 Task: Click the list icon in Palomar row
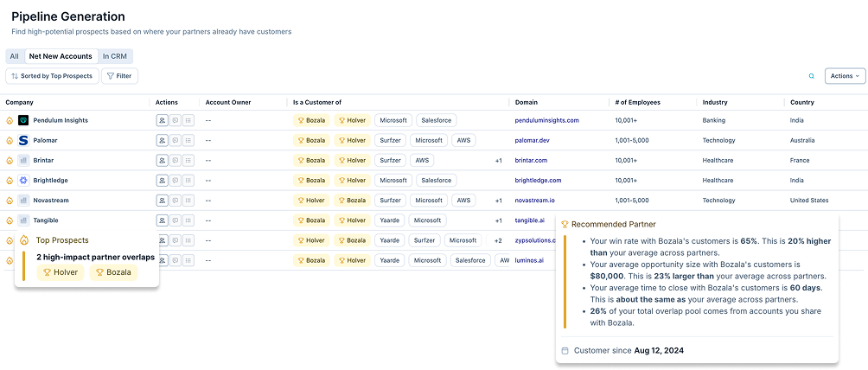(188, 140)
